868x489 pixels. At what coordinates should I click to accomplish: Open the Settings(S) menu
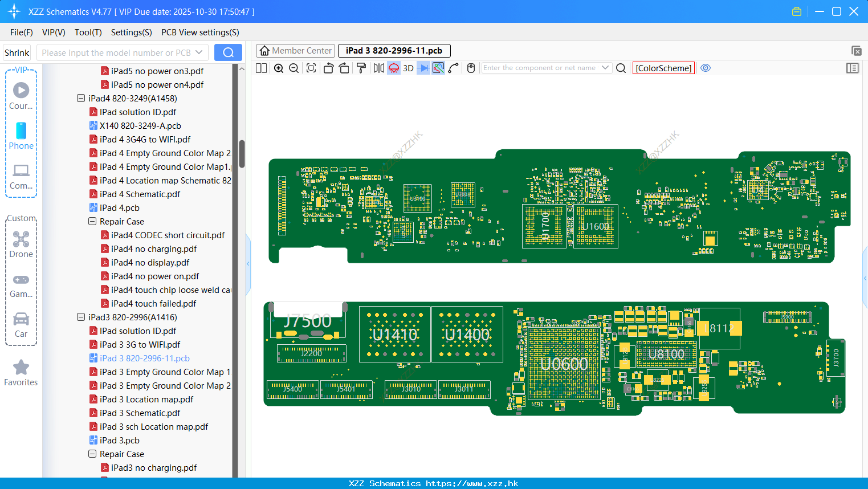tap(132, 32)
